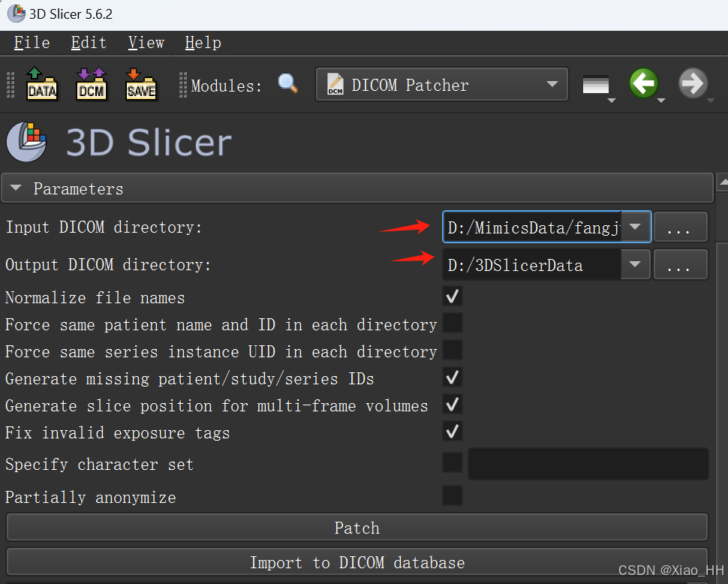The image size is (728, 584).
Task: Open the module search magnifier
Action: (x=288, y=84)
